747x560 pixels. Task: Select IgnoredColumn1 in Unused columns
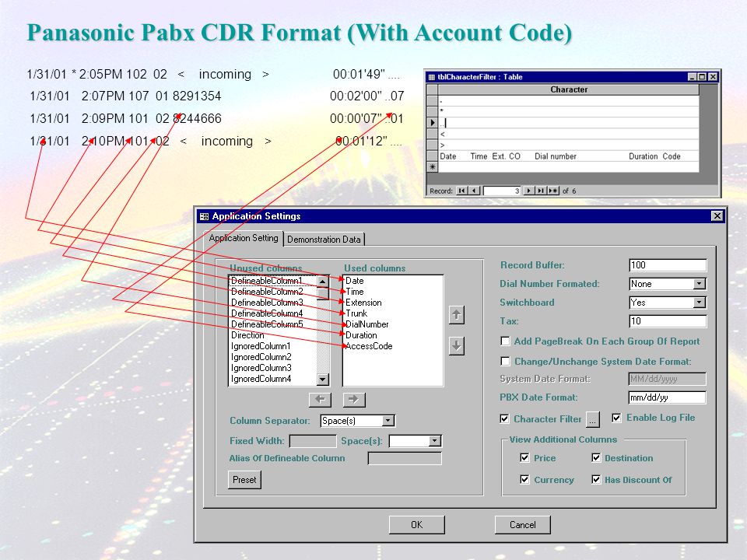click(272, 346)
